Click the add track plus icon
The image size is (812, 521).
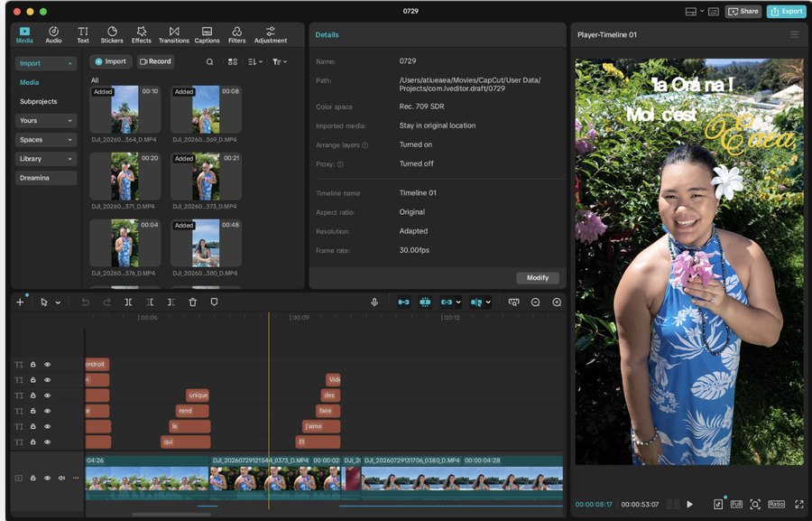pos(20,302)
